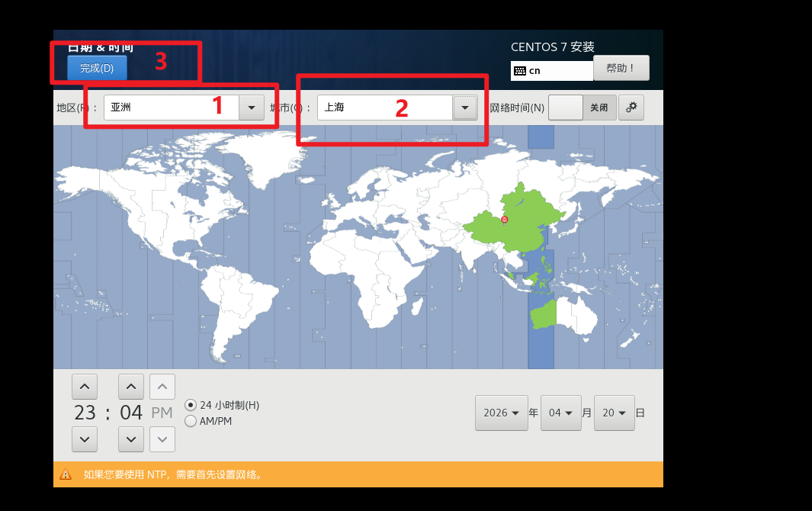Image resolution: width=812 pixels, height=511 pixels.
Task: Click the NTP warning triangle icon
Action: (x=66, y=474)
